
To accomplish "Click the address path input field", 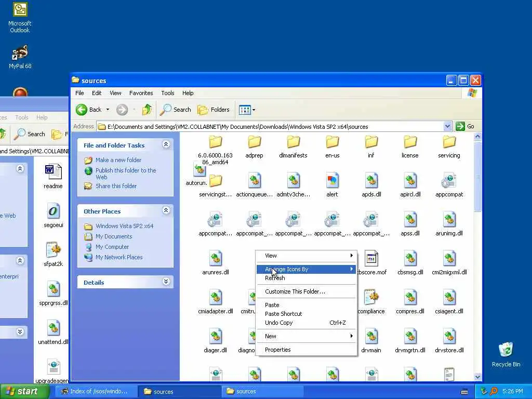I will [270, 127].
